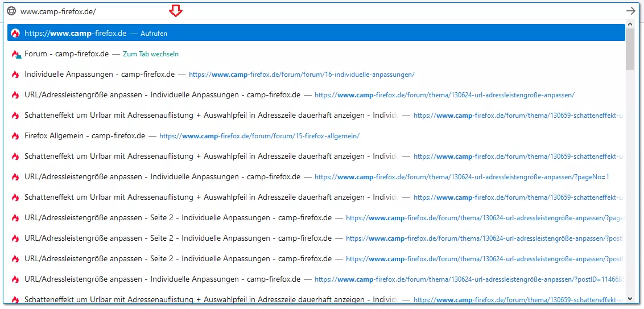Click the scrollbar up arrow of the suggestion list

point(630,27)
